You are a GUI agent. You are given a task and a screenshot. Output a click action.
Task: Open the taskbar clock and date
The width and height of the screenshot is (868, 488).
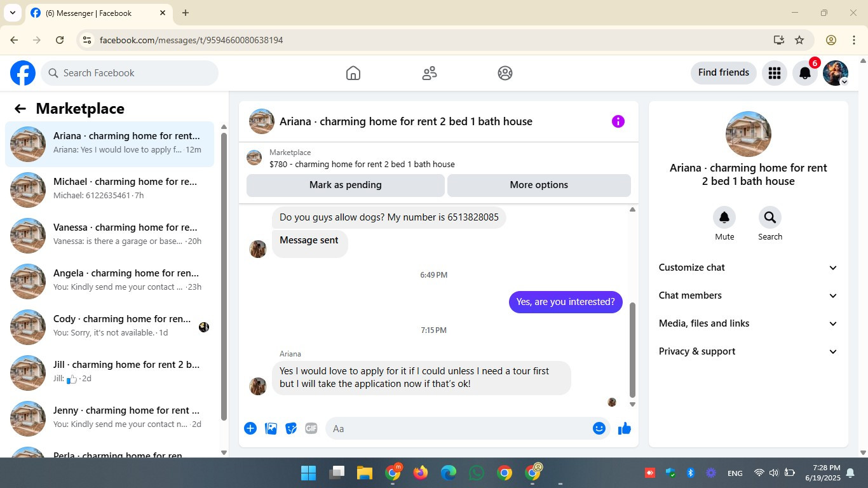click(x=823, y=473)
